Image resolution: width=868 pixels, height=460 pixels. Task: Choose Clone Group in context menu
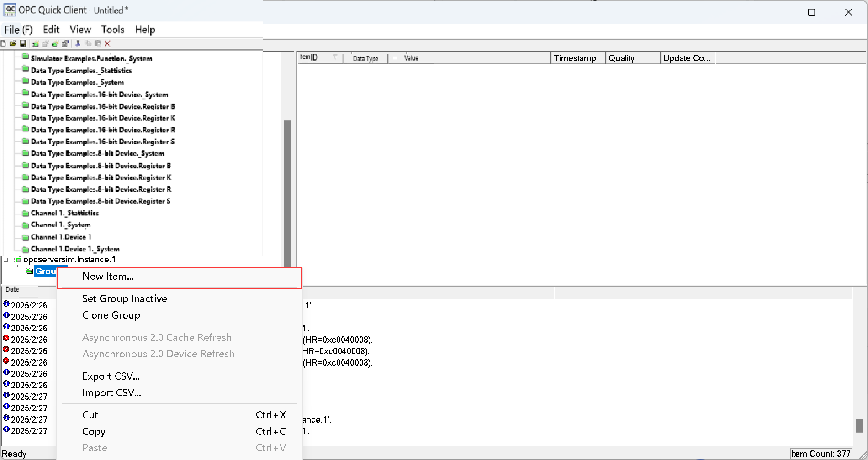click(111, 315)
